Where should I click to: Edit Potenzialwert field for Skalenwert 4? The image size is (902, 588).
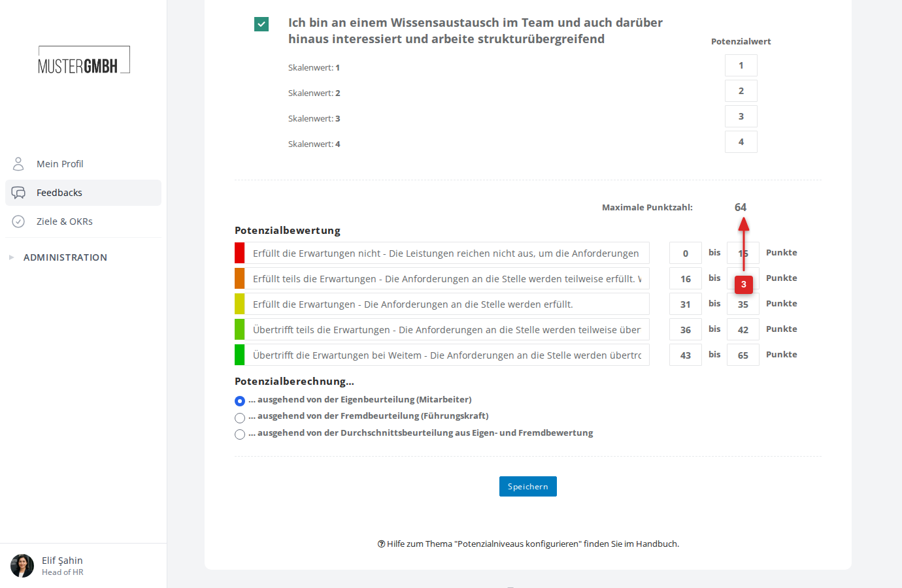click(741, 142)
